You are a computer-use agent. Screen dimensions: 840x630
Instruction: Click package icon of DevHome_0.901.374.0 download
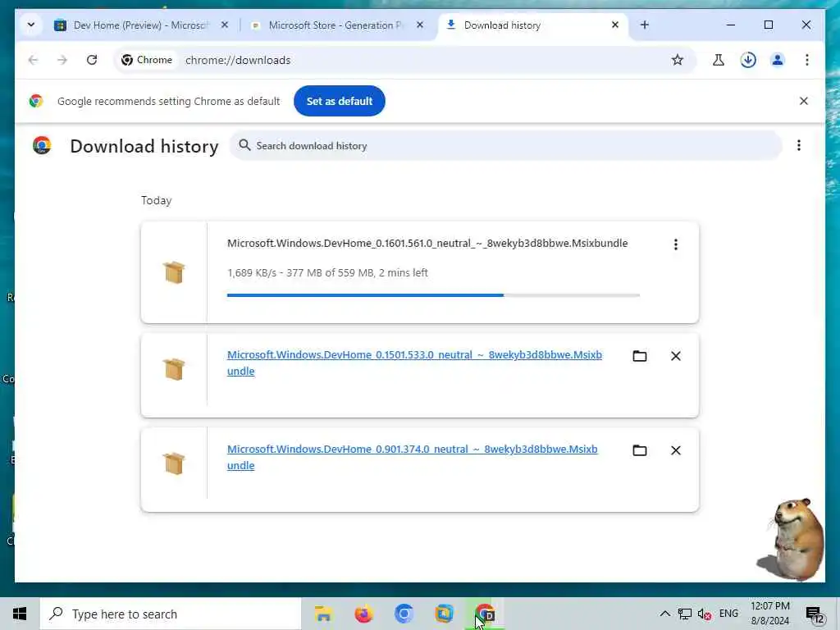tap(174, 463)
